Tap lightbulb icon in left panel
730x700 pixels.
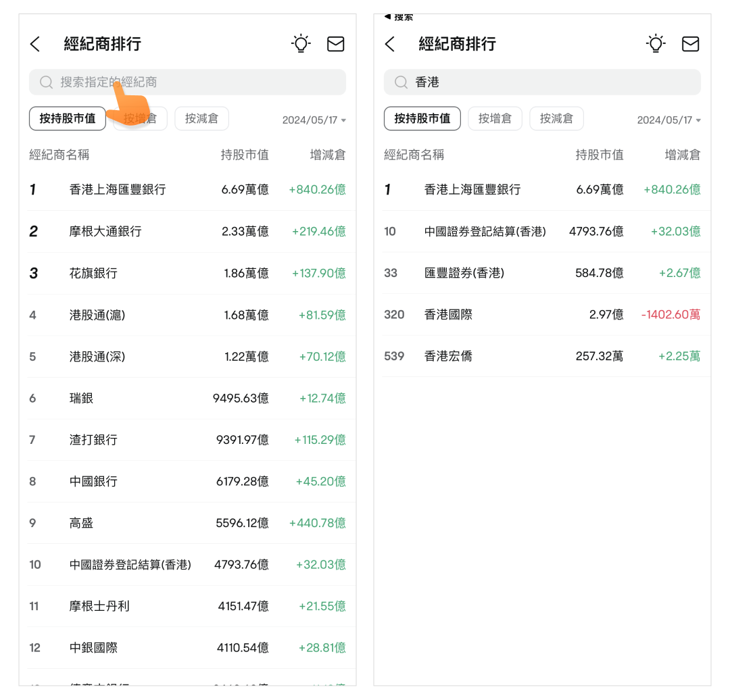(x=301, y=44)
